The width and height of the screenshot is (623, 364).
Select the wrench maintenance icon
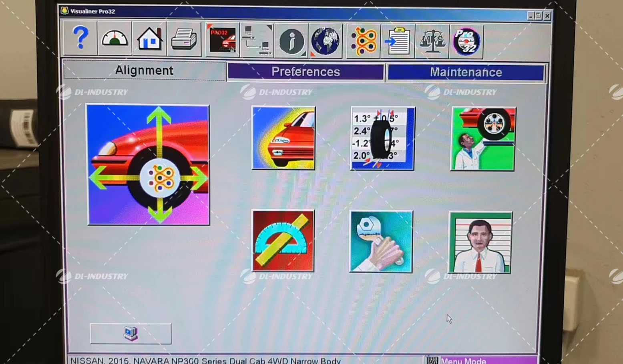coord(381,242)
